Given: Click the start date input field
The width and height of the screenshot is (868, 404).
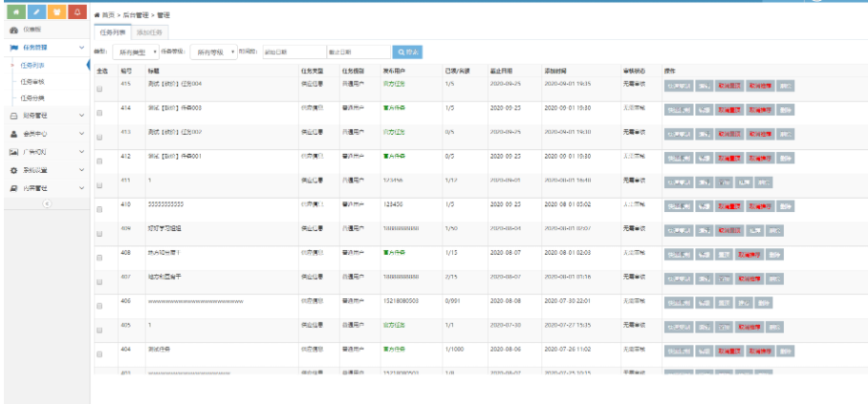Looking at the screenshot, I should [x=294, y=52].
